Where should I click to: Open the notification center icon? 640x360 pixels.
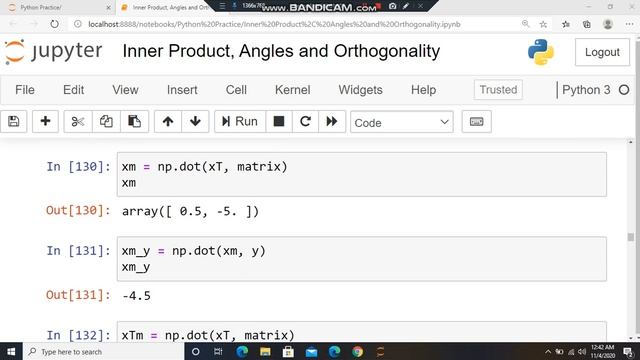(628, 351)
